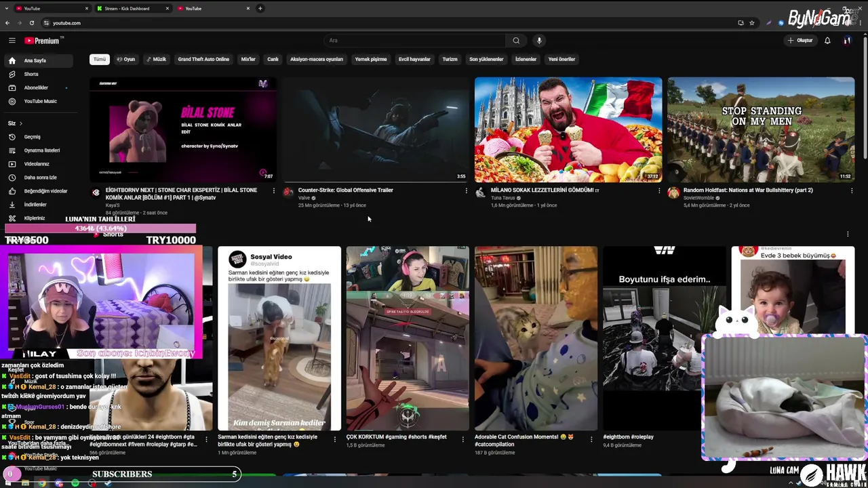Bookmark the page with star icon
The width and height of the screenshot is (868, 488).
[x=752, y=23]
